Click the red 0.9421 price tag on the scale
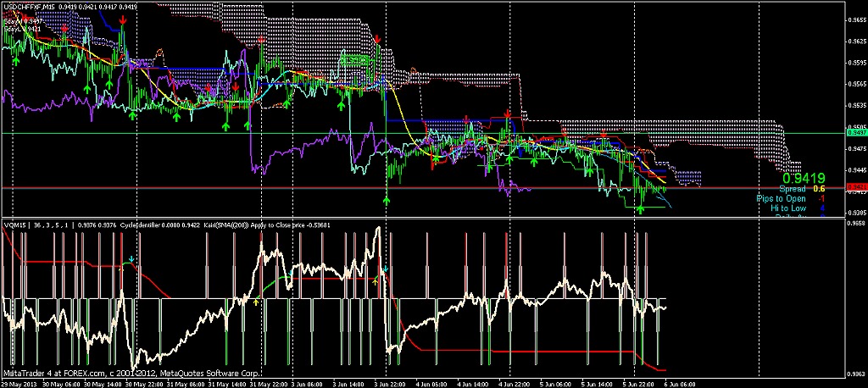868x388 pixels. tap(857, 186)
